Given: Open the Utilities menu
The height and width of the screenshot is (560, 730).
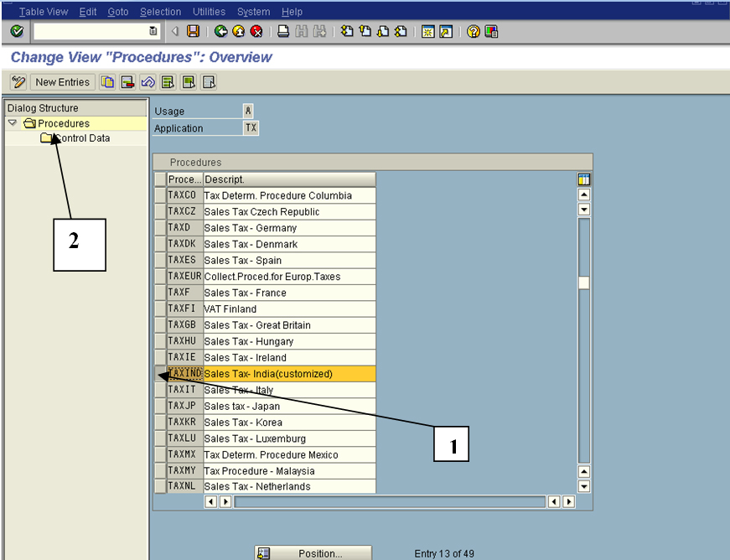Looking at the screenshot, I should tap(209, 12).
